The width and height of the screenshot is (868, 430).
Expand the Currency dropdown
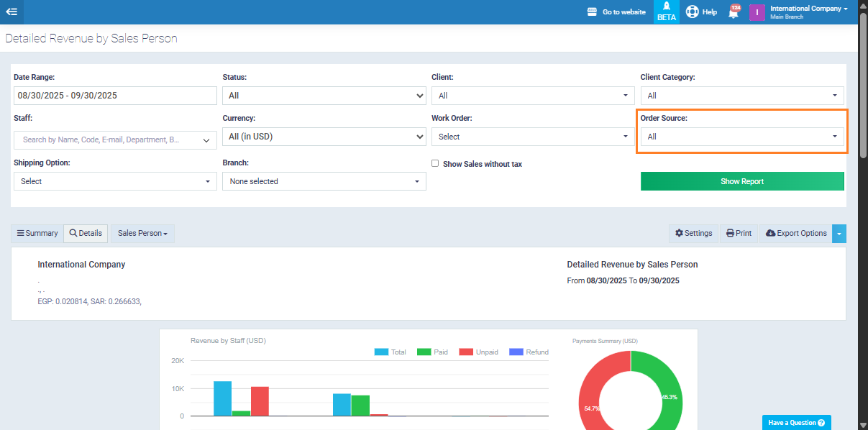[324, 137]
